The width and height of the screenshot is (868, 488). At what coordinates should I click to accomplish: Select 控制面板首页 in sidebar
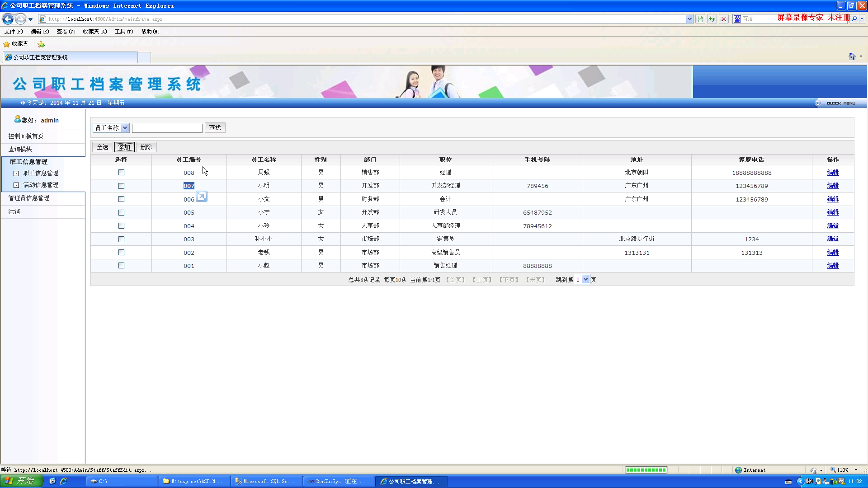point(26,136)
